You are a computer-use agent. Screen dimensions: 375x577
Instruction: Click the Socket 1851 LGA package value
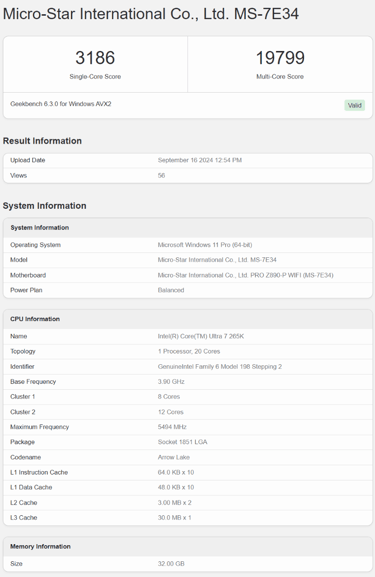click(x=183, y=442)
